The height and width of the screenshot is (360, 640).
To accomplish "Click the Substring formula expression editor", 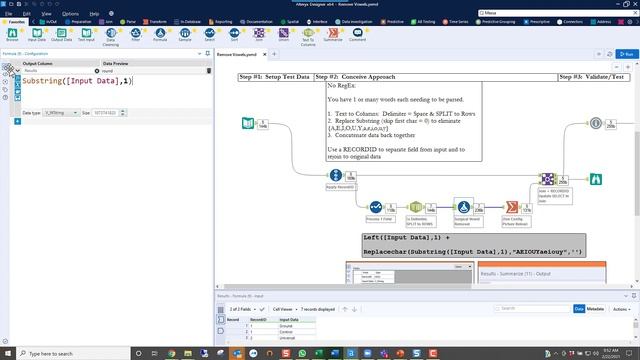I will 116,91.
